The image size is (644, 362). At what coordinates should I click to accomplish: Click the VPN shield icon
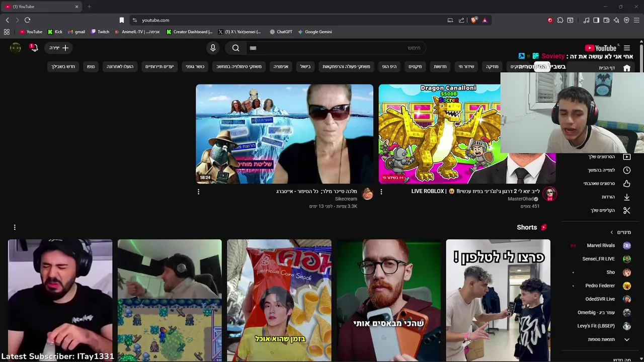(626, 20)
